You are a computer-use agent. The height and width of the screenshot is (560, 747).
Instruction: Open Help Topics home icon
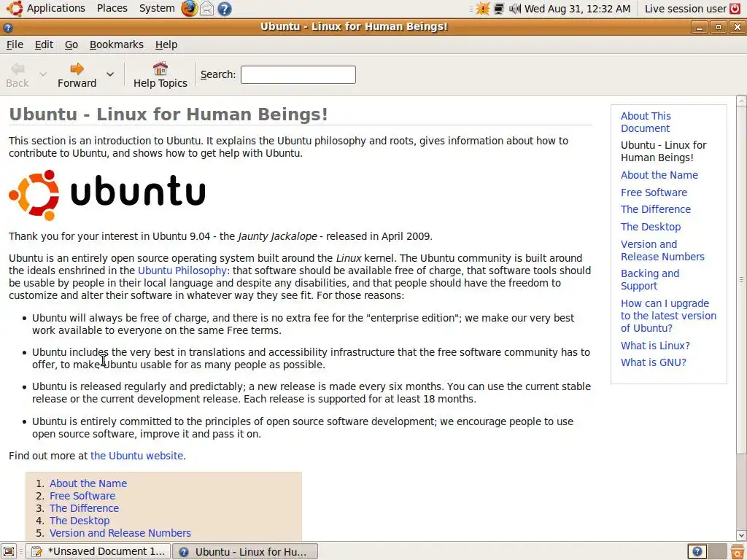click(x=160, y=75)
